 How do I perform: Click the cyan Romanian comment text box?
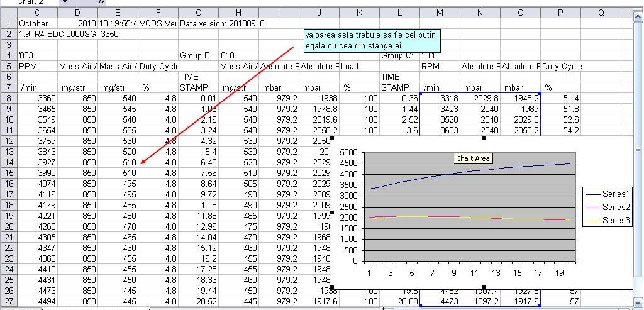371,40
